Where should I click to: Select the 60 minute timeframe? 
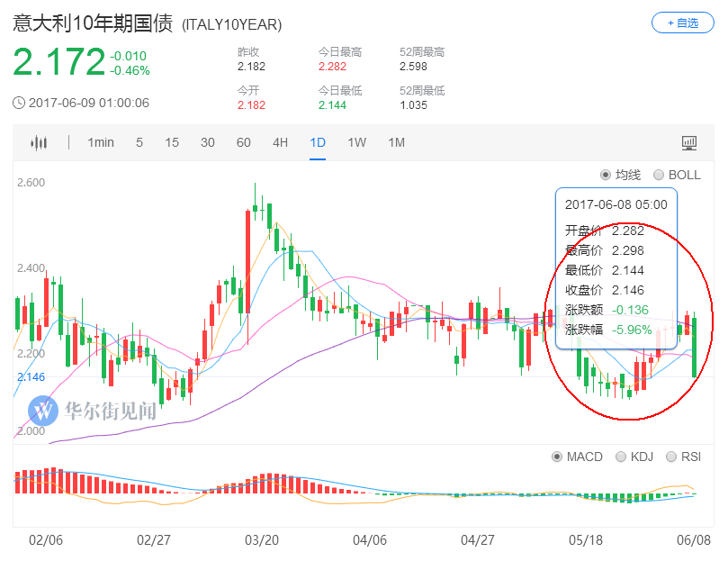(244, 142)
